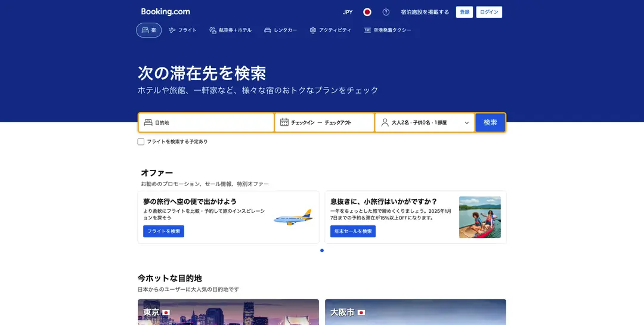This screenshot has width=644, height=325.
Task: Click the calendar icon in date field
Action: point(284,122)
